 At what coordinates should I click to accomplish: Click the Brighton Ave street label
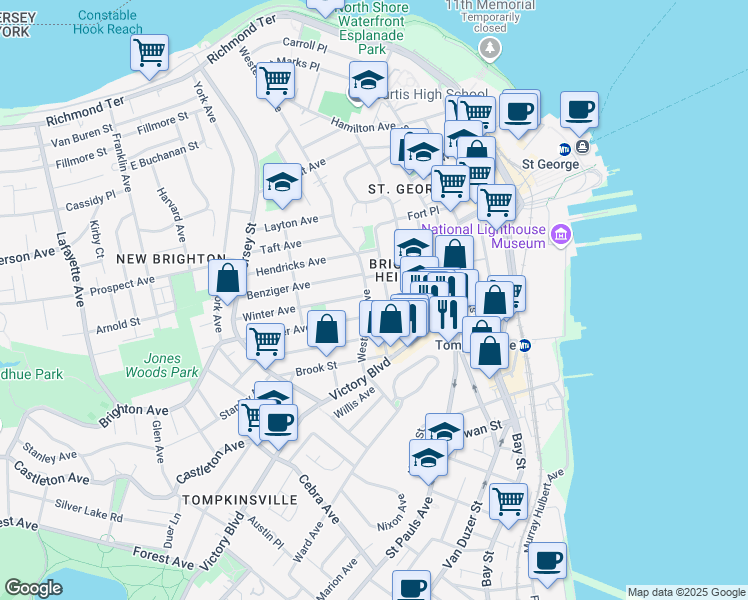click(133, 415)
